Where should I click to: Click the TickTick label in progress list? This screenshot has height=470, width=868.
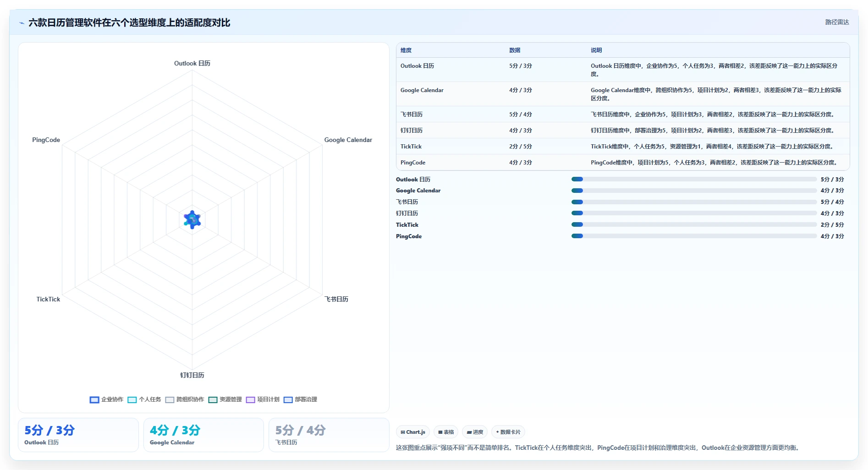click(x=407, y=224)
